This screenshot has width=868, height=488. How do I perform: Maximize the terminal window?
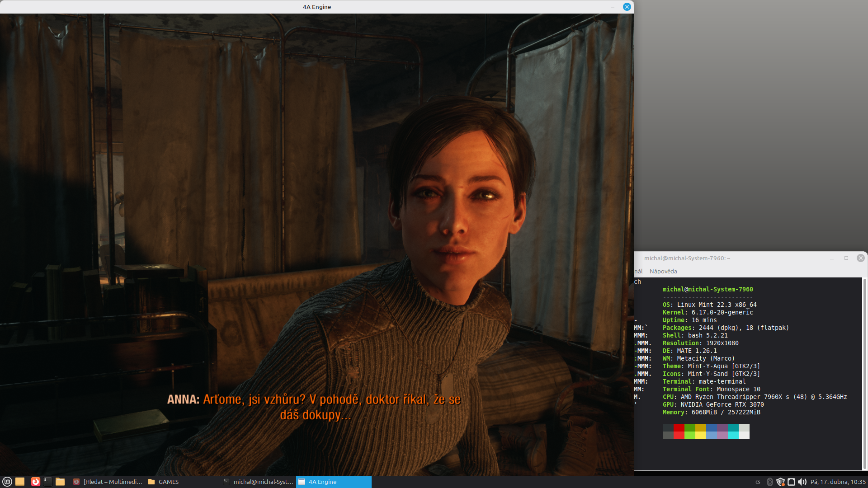tap(846, 258)
